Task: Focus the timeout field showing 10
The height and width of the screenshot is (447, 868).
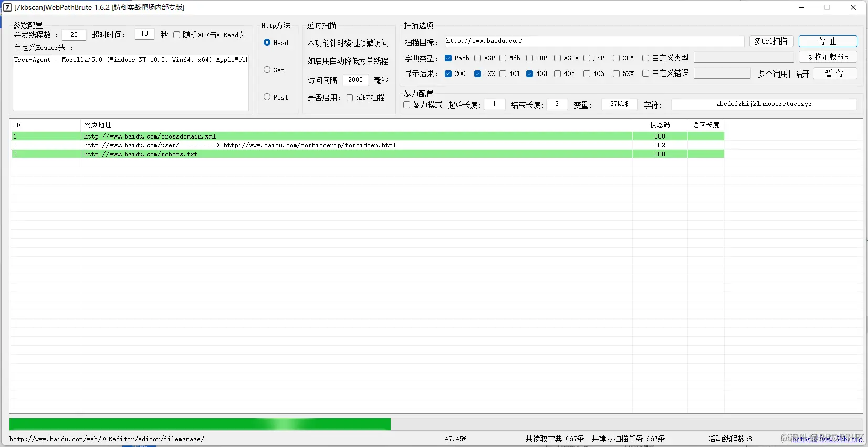Action: 144,34
